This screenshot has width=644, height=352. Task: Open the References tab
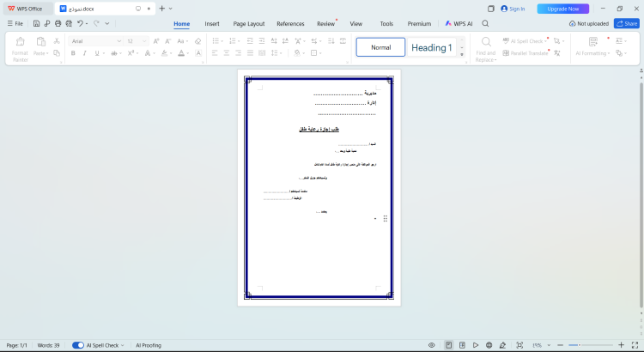point(290,24)
